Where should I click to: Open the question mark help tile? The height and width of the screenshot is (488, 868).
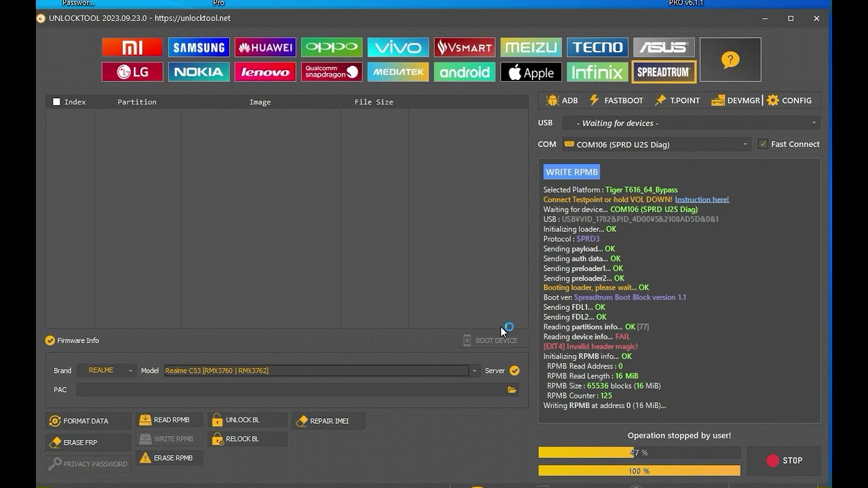[730, 60]
